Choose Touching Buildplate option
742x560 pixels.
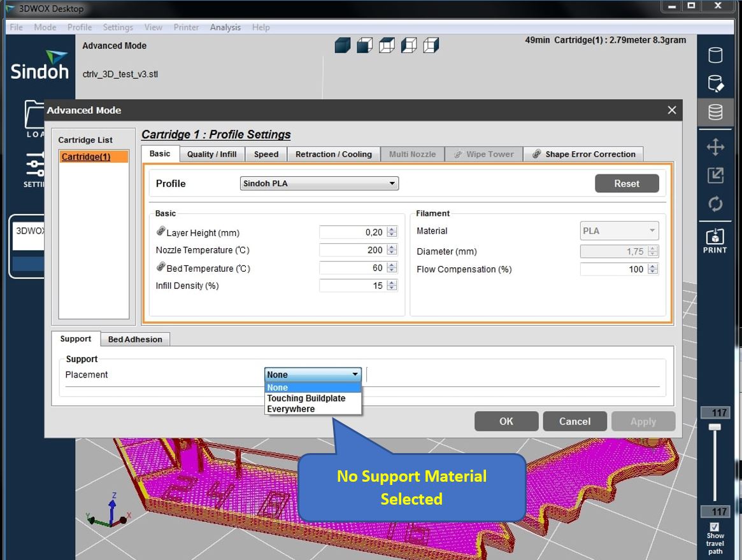coord(313,398)
